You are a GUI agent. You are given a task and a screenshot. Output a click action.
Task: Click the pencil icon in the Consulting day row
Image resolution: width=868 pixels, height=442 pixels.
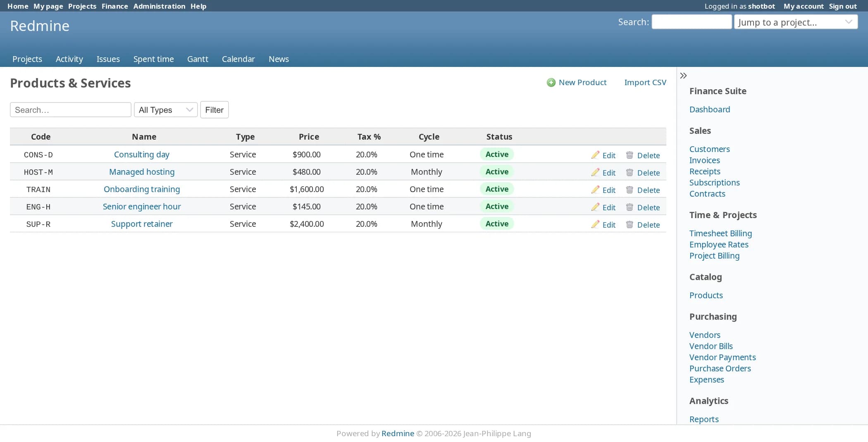coord(595,155)
